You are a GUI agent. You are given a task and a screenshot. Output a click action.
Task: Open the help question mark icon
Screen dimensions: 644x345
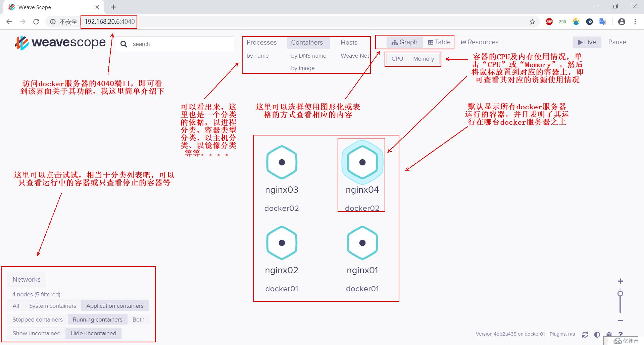point(621,334)
